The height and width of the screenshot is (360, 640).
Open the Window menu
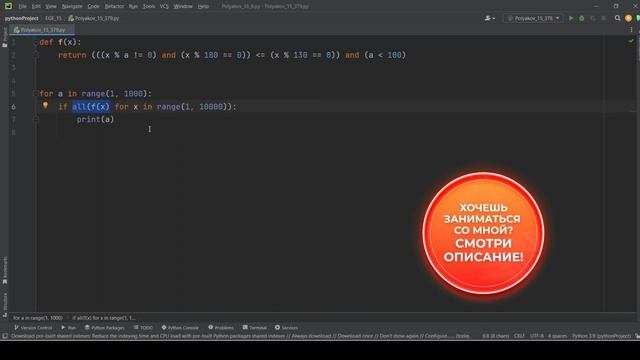[x=183, y=6]
